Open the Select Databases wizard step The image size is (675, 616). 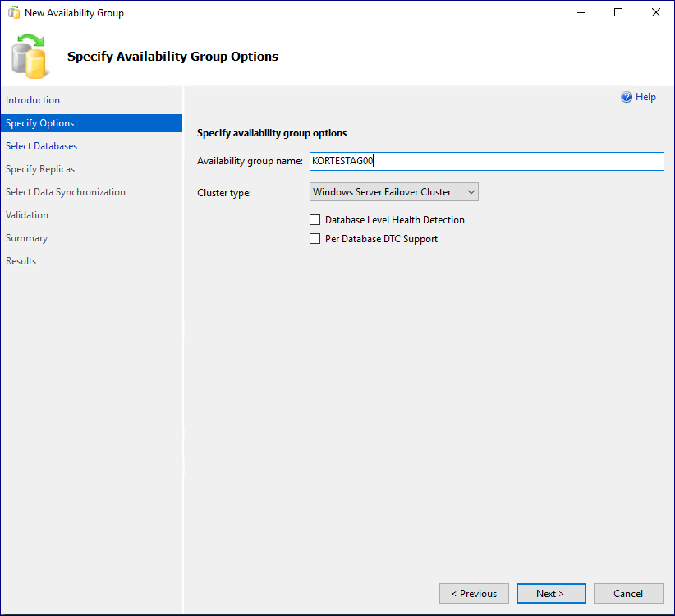(x=41, y=146)
